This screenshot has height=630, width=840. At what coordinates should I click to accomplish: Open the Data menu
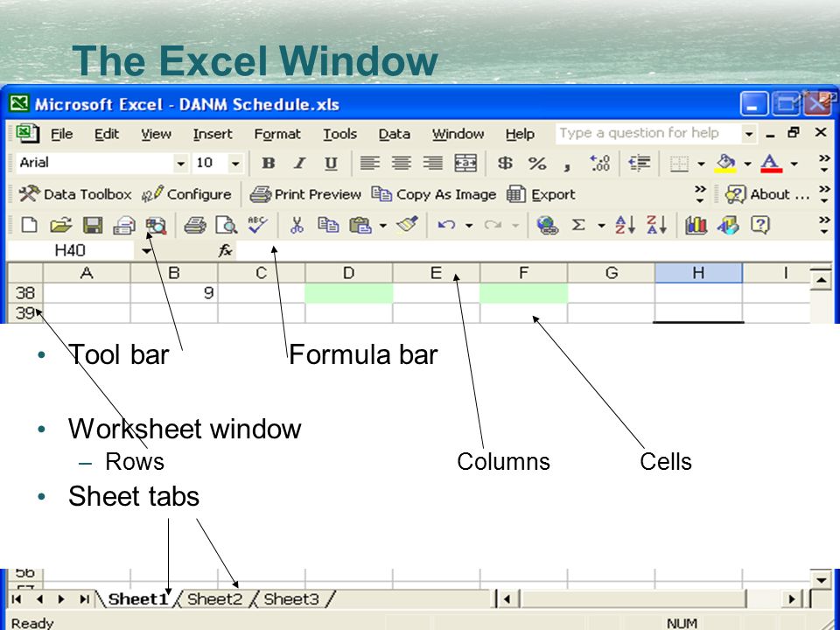tap(395, 134)
